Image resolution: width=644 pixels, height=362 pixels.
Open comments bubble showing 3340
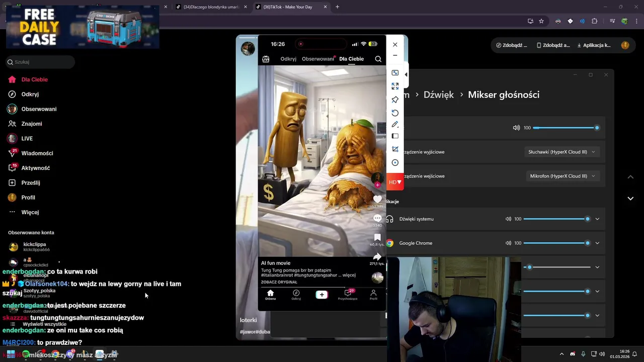click(377, 218)
